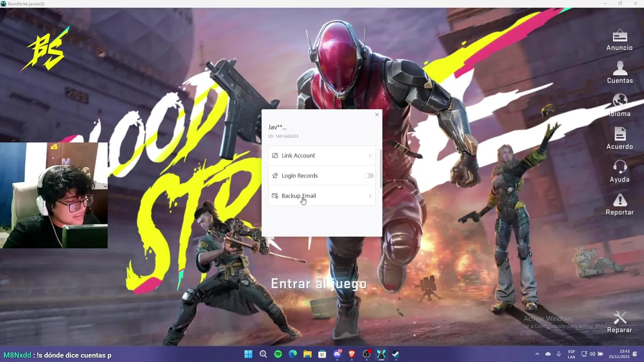Image resolution: width=644 pixels, height=362 pixels.
Task: Open the notifications bell icon
Action: (635, 354)
